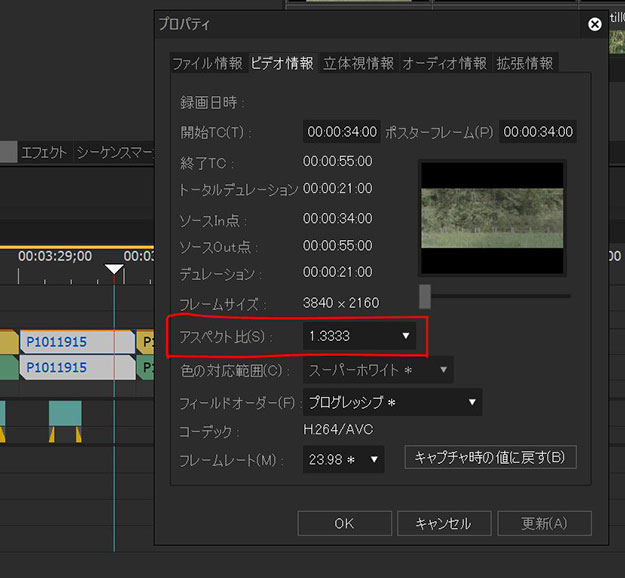
Task: Click the poster frame preview thumbnail
Action: (492, 216)
